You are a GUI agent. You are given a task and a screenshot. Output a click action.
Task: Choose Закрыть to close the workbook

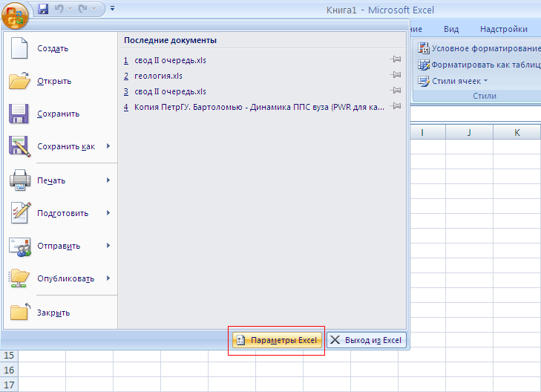tap(60, 313)
